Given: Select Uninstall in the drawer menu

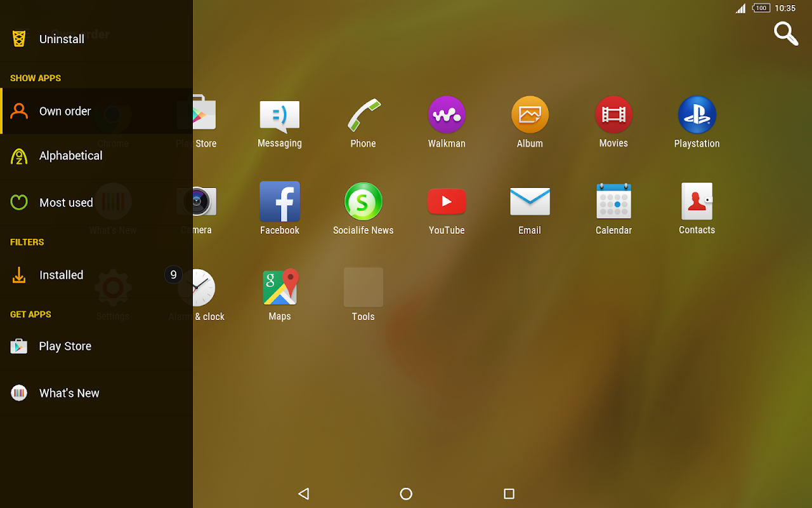Looking at the screenshot, I should tap(96, 39).
